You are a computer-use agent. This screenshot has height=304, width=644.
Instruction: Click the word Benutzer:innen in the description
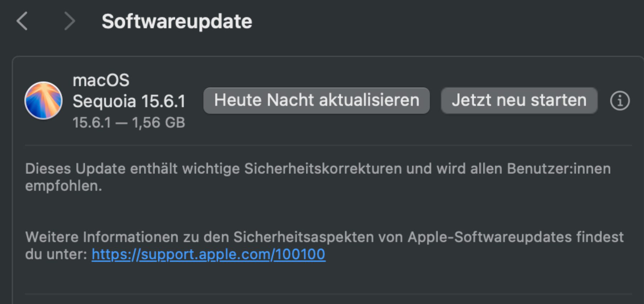[x=558, y=169]
